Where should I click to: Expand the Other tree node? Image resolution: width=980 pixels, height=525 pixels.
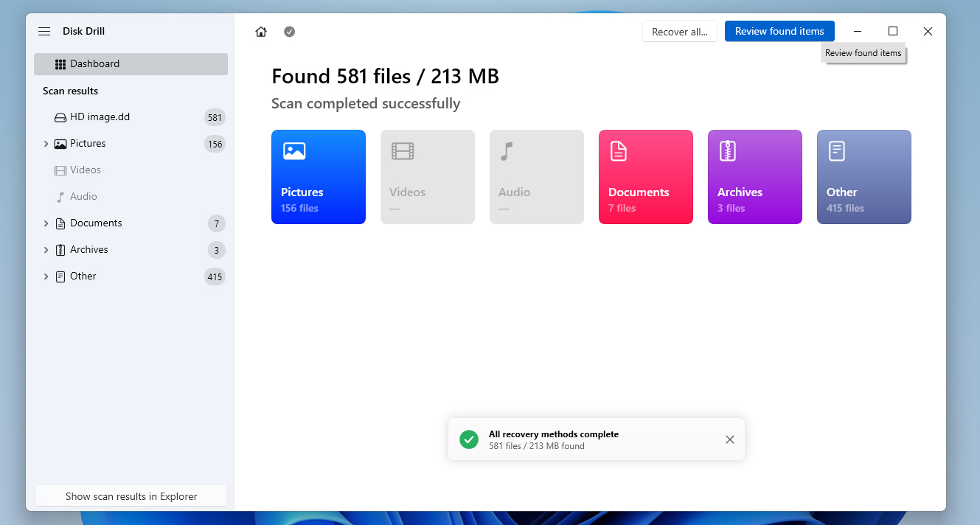[x=46, y=277]
